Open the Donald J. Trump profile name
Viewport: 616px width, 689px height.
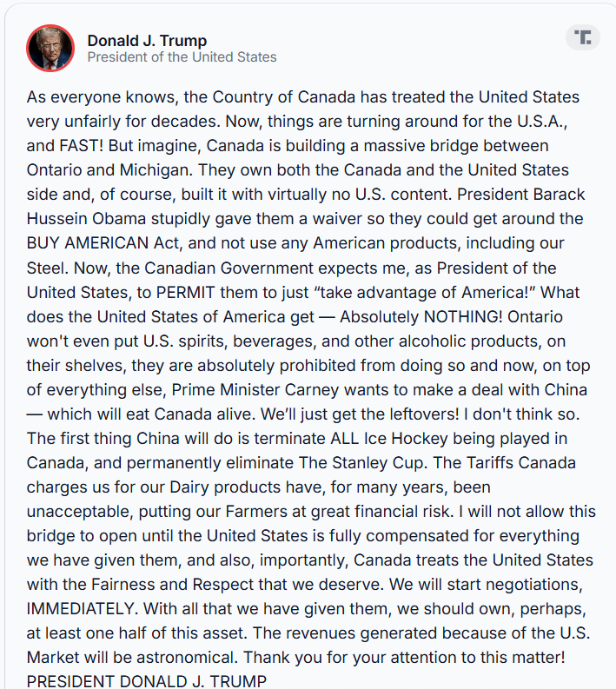coord(147,40)
